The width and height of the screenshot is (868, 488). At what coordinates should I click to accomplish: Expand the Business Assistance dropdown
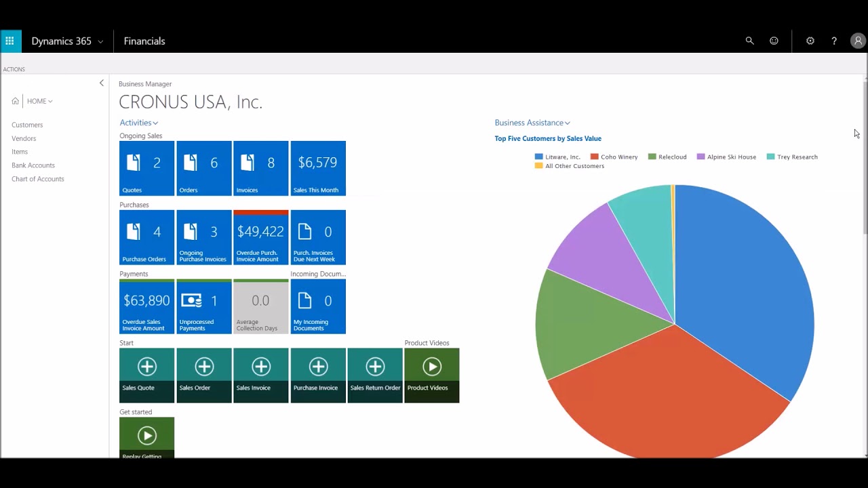point(532,123)
